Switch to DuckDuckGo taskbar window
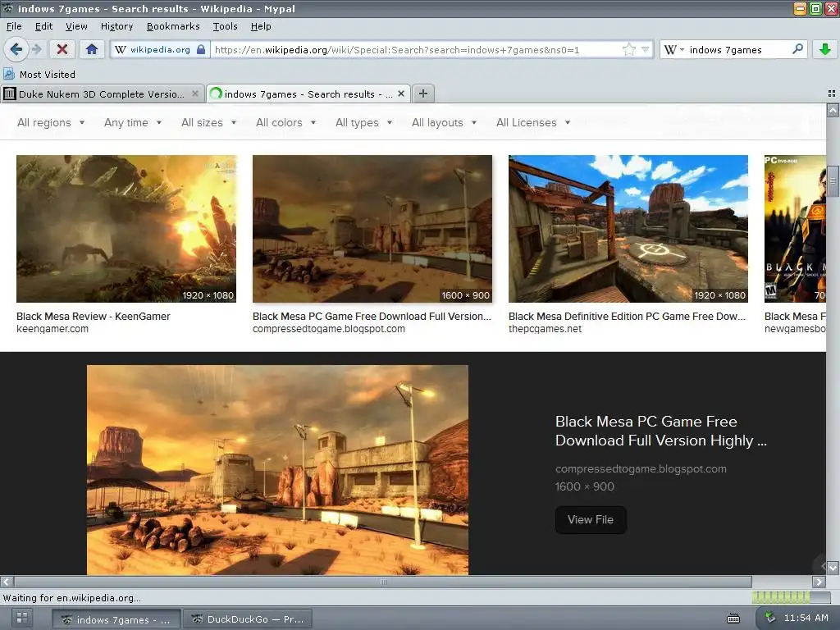This screenshot has width=840, height=630. tap(247, 619)
